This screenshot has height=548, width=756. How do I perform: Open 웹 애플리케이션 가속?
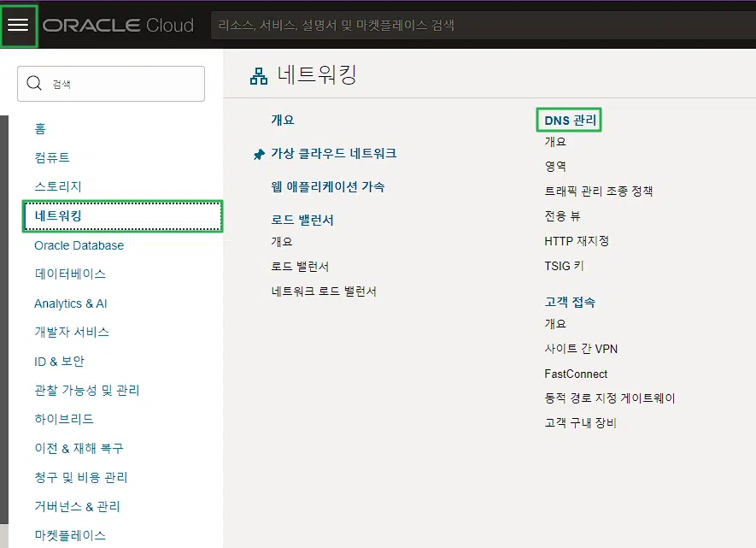click(x=328, y=186)
